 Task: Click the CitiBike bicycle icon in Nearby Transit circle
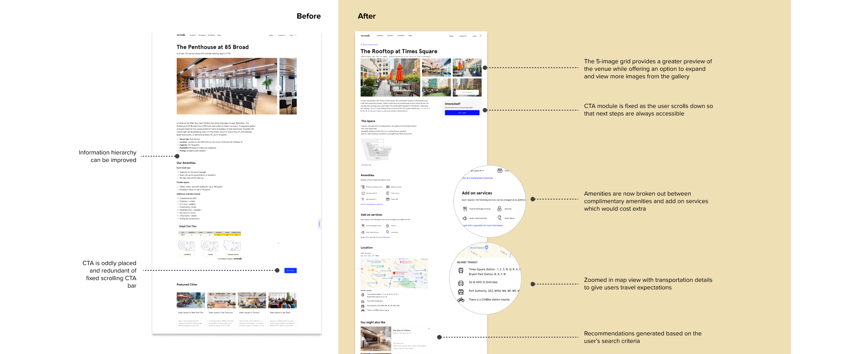click(461, 300)
